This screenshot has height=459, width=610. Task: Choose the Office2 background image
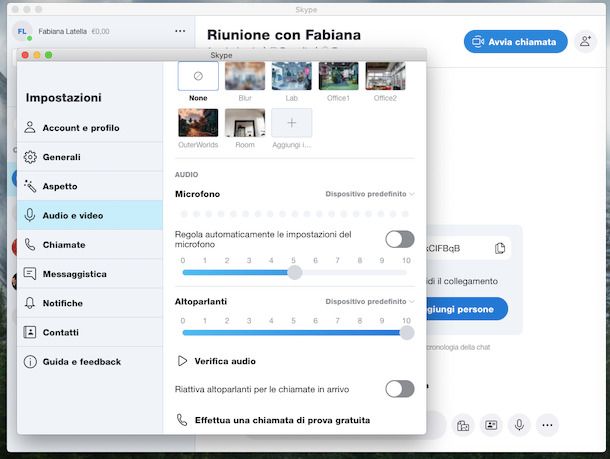tap(385, 76)
